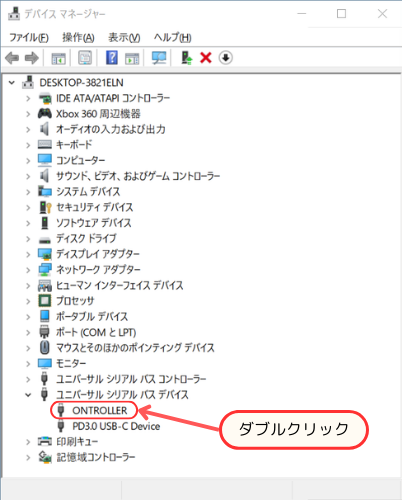Expand the ディスプレイ アダプター category
The width and height of the screenshot is (402, 500).
point(28,254)
